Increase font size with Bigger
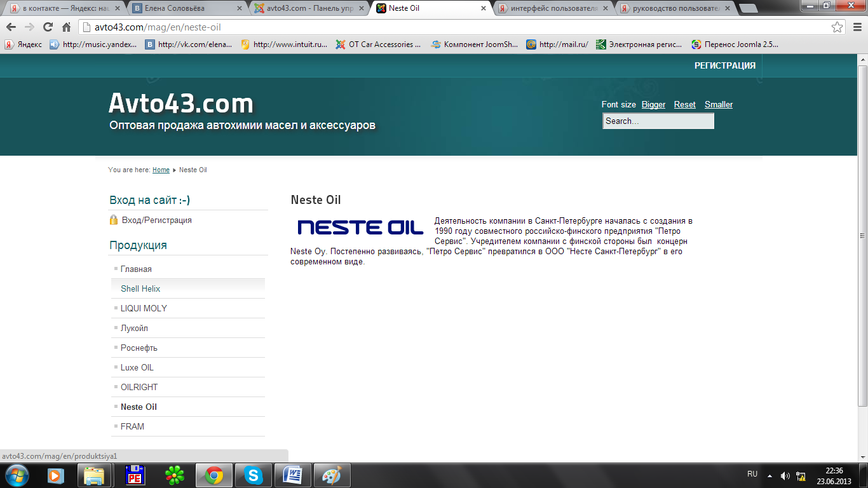The image size is (868, 488). point(653,104)
